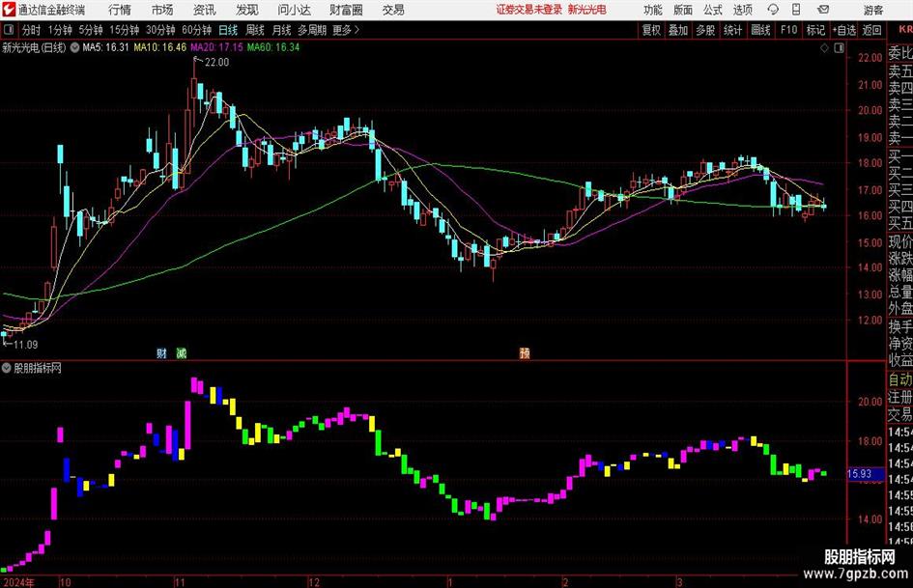Click the 2024年 label on time axis
The width and height of the screenshot is (913, 588).
[x=18, y=582]
